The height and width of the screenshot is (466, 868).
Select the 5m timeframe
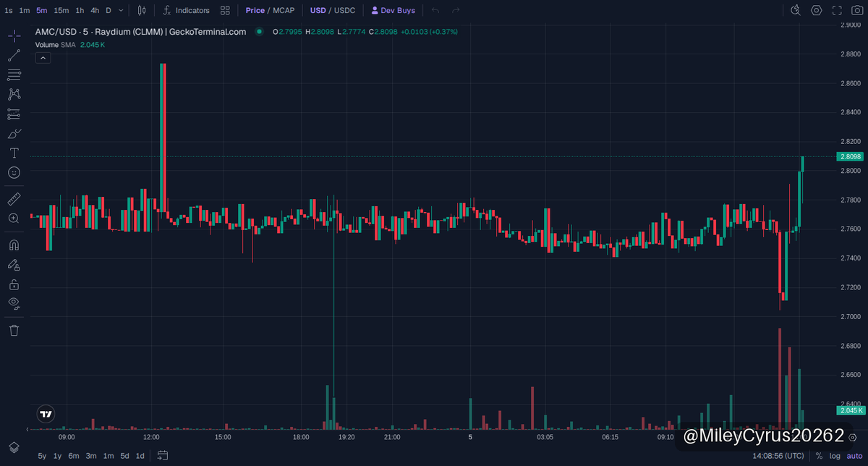pos(42,10)
